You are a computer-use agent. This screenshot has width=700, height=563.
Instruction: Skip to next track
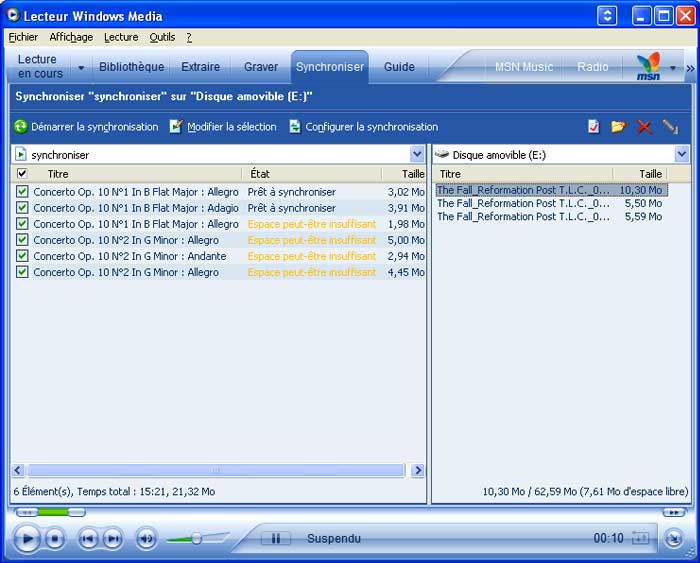click(x=113, y=539)
